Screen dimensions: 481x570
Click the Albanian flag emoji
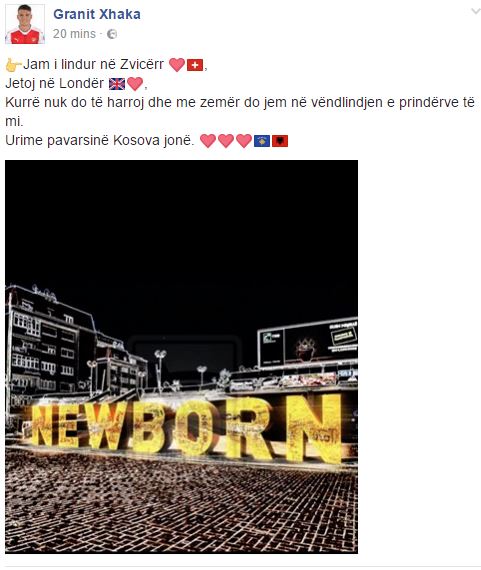tap(280, 141)
